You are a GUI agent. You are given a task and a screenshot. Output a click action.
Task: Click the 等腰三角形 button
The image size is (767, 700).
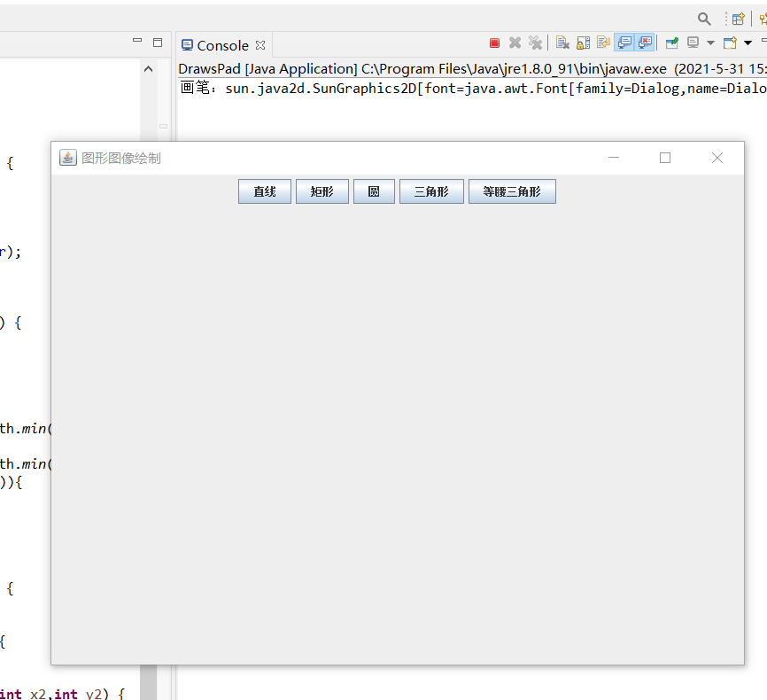point(512,191)
